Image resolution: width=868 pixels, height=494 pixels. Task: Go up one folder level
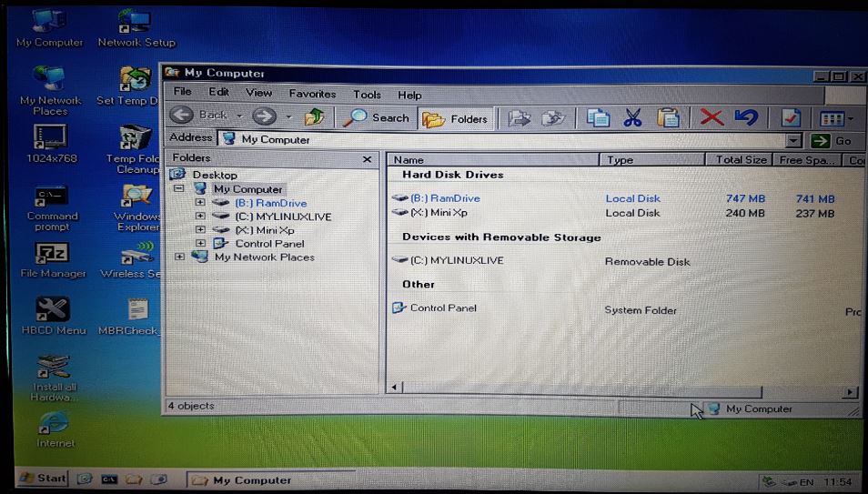[314, 116]
